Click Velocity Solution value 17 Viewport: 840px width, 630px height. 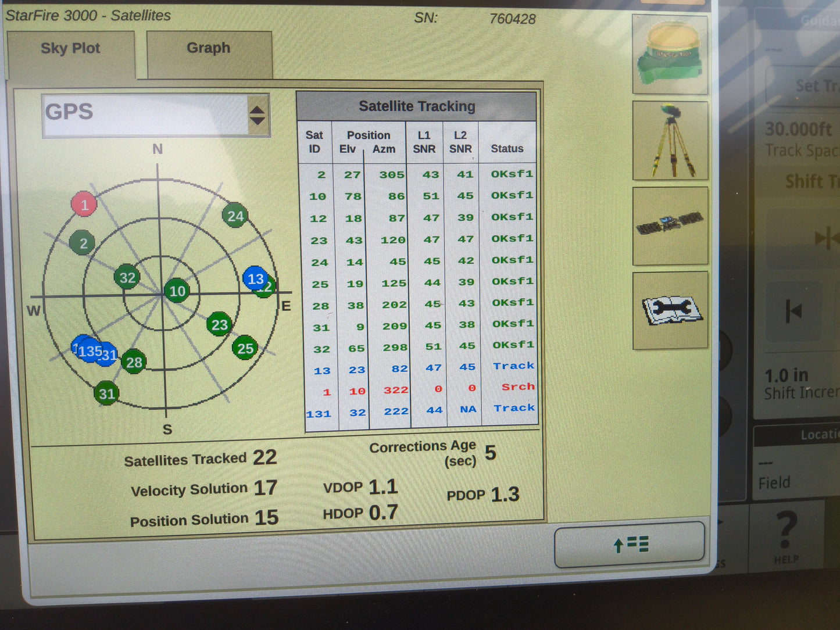tap(265, 488)
